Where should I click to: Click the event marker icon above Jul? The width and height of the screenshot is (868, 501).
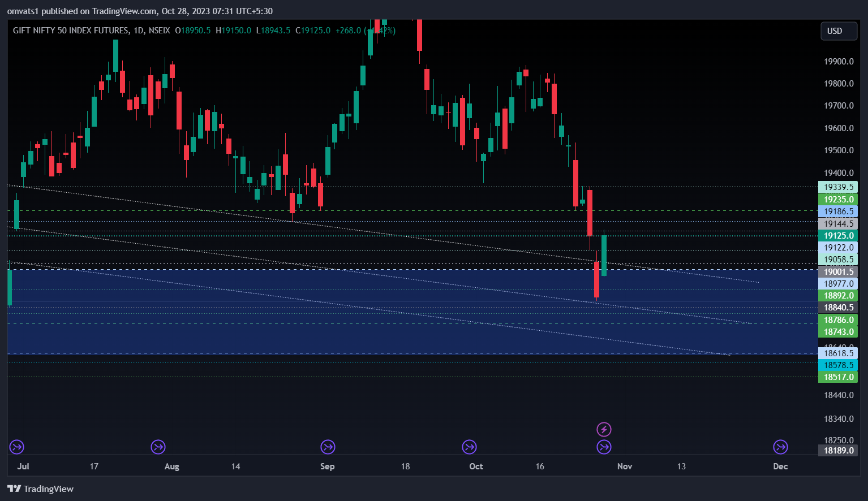(16, 447)
